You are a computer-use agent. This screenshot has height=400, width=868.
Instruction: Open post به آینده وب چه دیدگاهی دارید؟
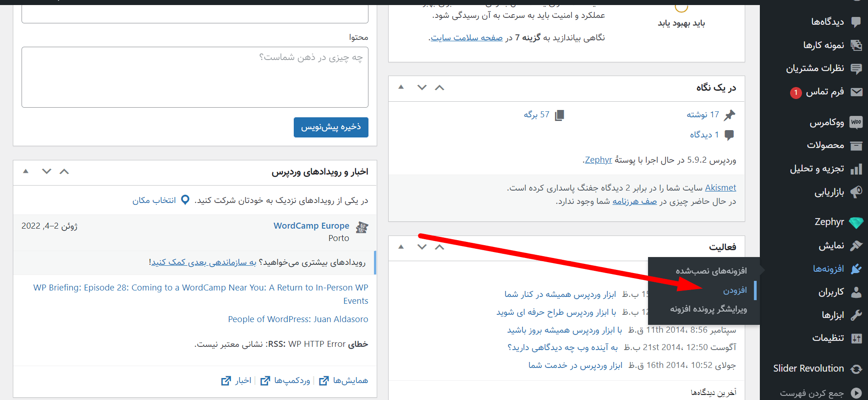[562, 347]
